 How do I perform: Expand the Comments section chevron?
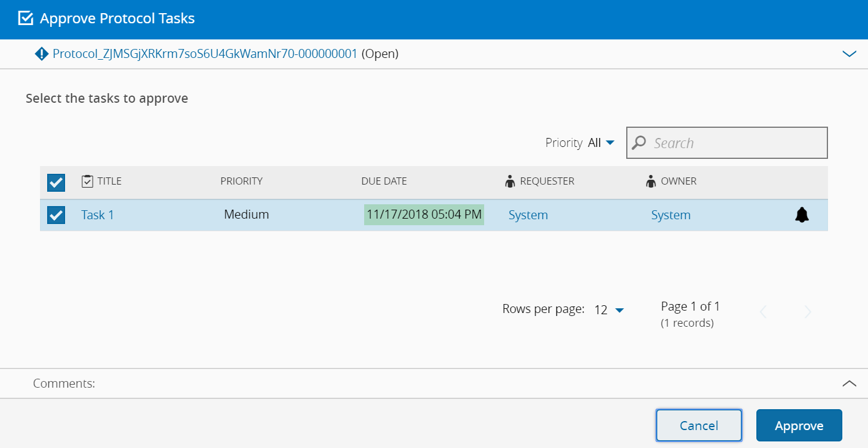coord(849,383)
